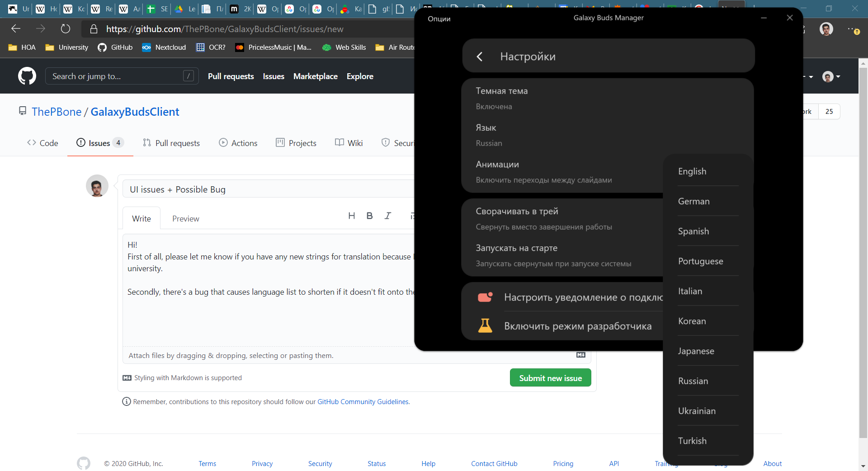868x471 pixels.
Task: Click the browser page vertical scrollbar
Action: [863, 253]
